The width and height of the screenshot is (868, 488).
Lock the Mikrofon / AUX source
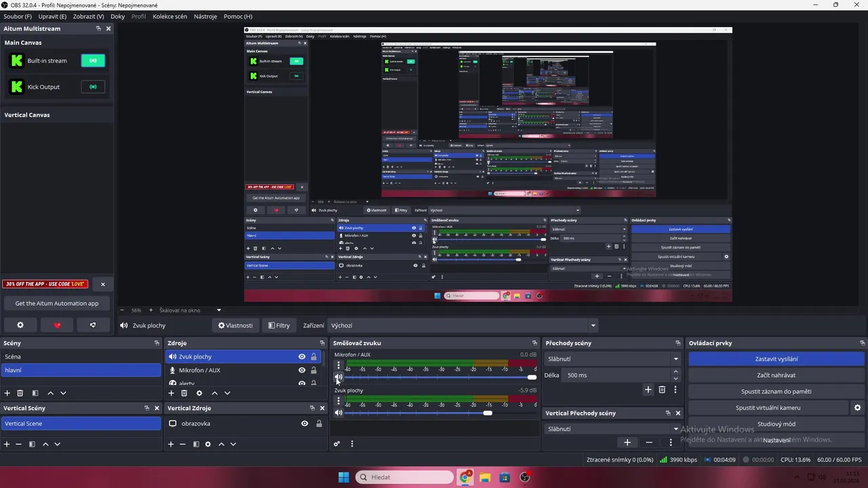[313, 370]
